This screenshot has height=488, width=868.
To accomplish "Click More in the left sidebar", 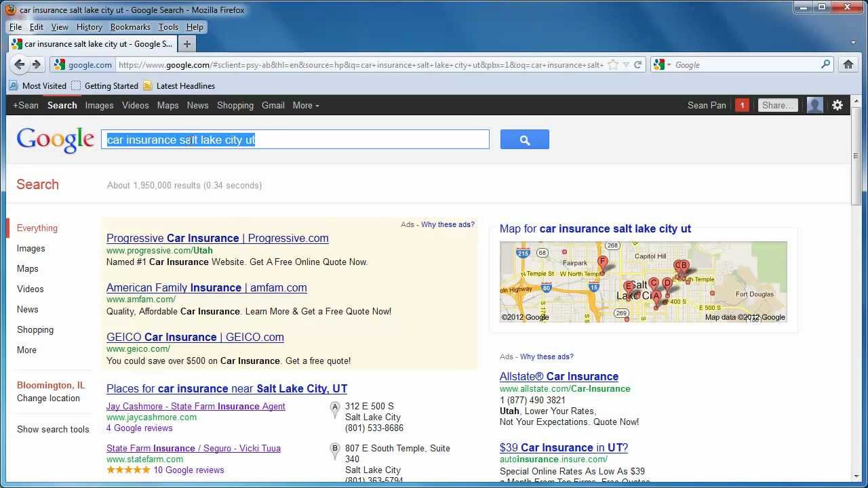I will coord(26,350).
